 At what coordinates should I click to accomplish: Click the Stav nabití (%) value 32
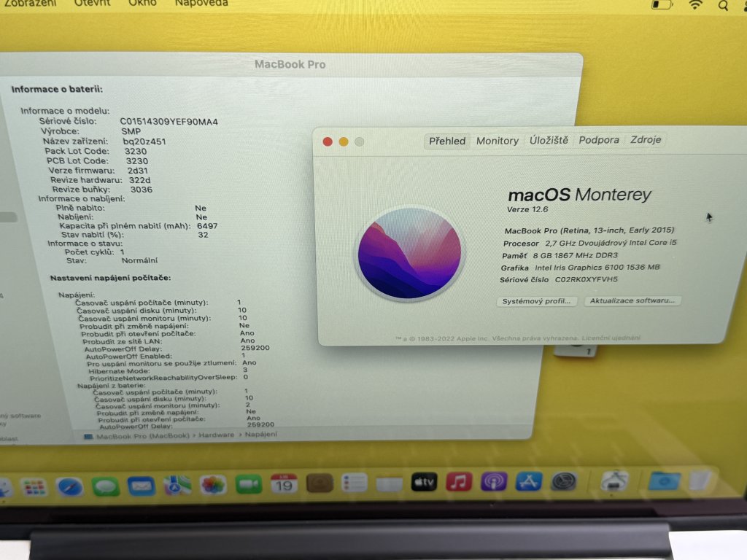coord(203,235)
